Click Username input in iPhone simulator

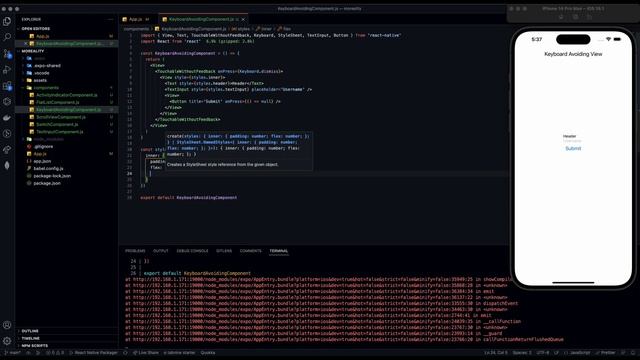[572, 141]
